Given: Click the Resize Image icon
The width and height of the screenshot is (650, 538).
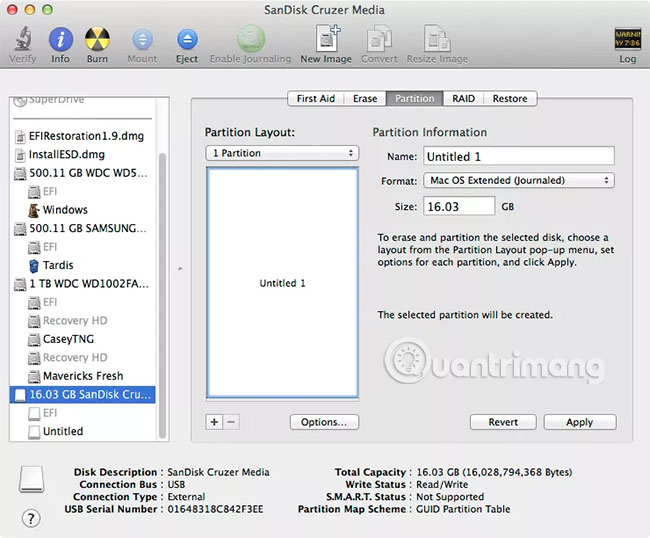Looking at the screenshot, I should click(x=437, y=38).
